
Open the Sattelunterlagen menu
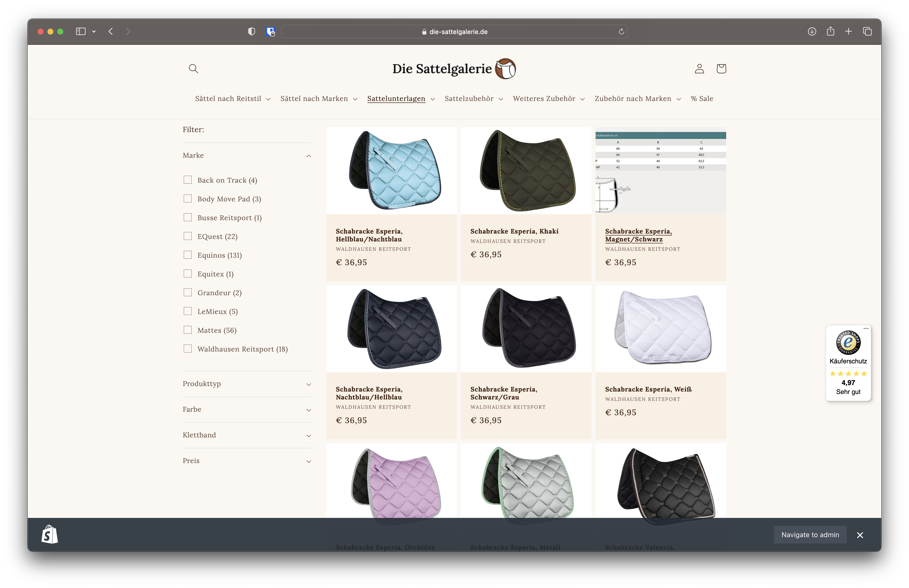coord(401,98)
